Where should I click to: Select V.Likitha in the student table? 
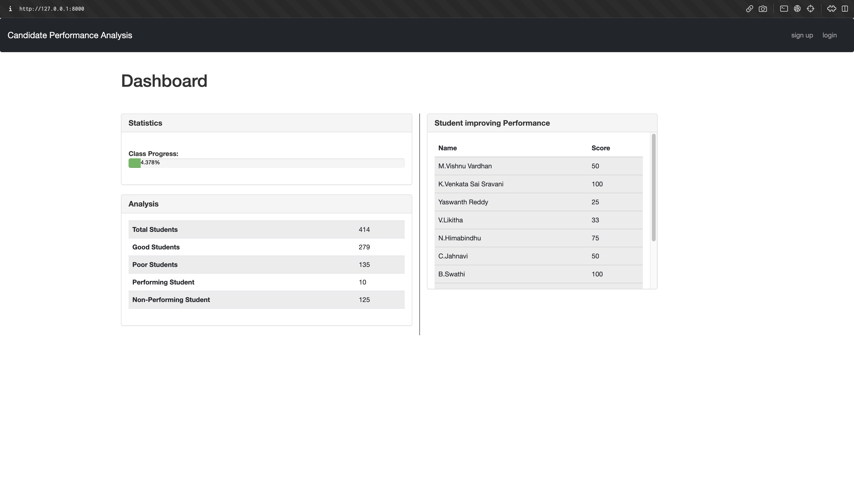(450, 220)
